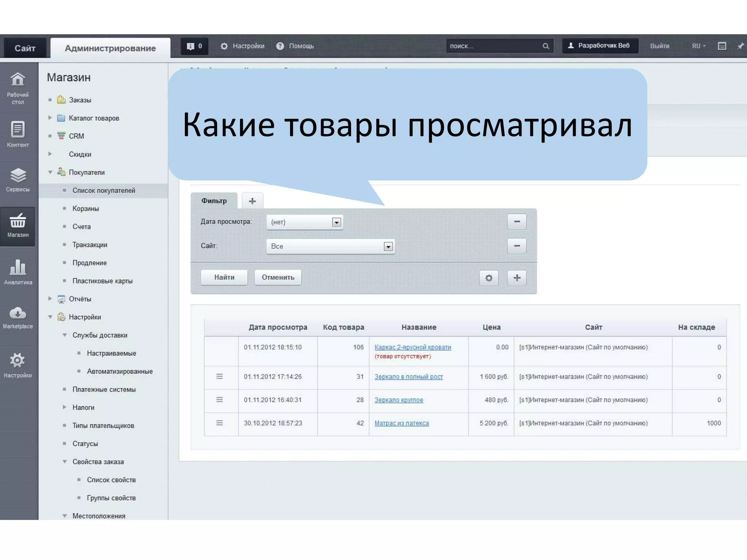Viewport: 747px width, 560px height.
Task: Click into the поиск... search field
Action: 494,46
